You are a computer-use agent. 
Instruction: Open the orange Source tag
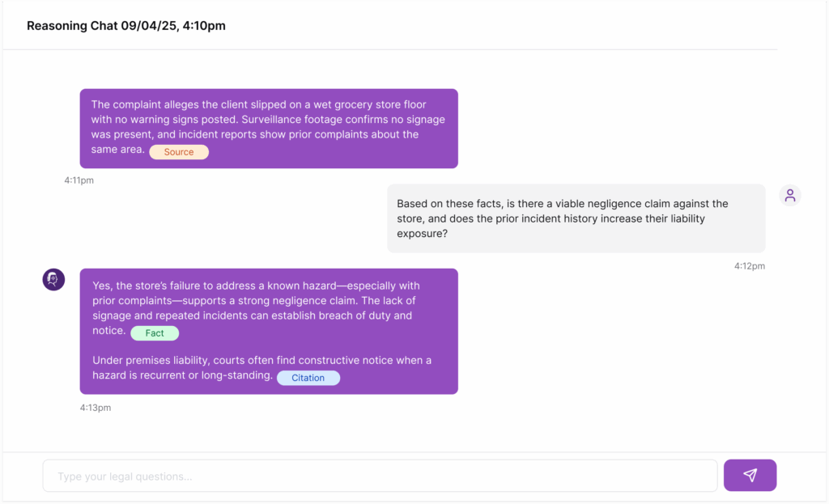tap(179, 152)
